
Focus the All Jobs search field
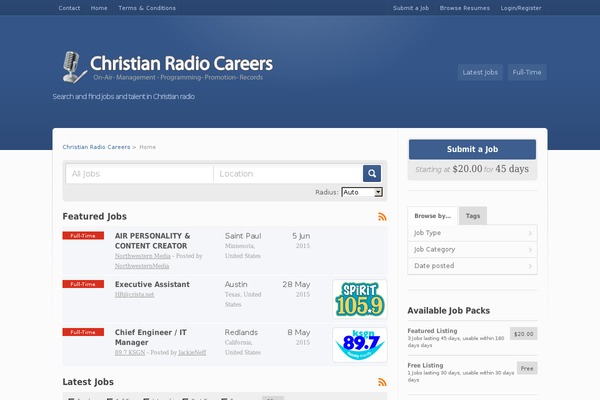click(140, 174)
